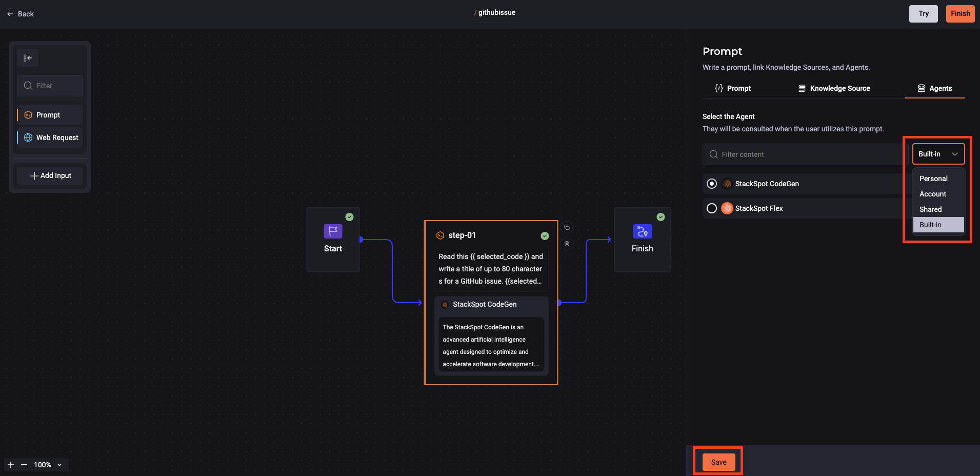This screenshot has height=476, width=980.
Task: Choose Built-in option in the dropdown list
Action: pyautogui.click(x=938, y=225)
